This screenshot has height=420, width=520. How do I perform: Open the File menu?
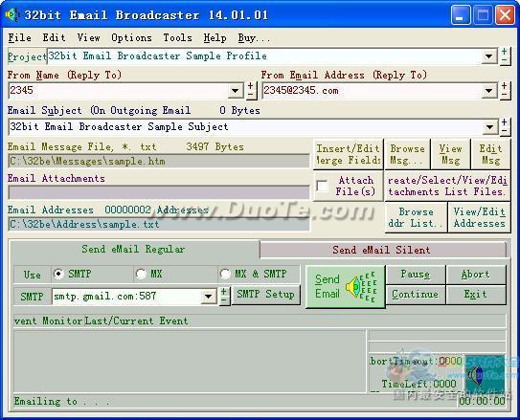tap(19, 37)
